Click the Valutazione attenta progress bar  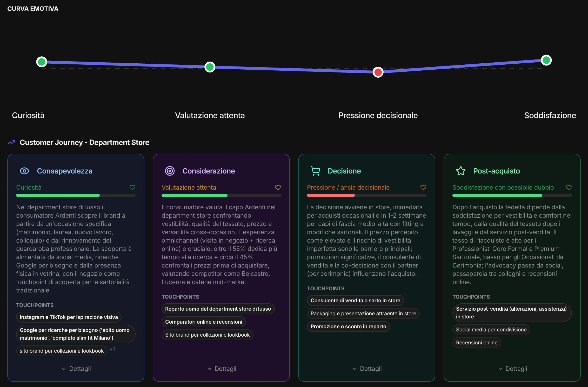click(221, 195)
